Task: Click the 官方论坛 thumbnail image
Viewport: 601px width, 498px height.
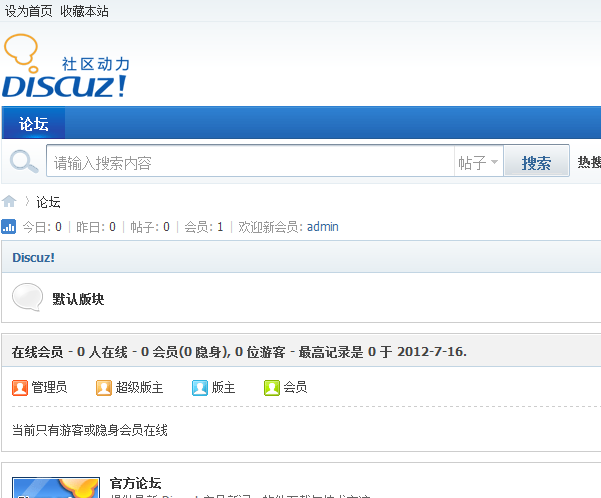Action: (x=55, y=486)
